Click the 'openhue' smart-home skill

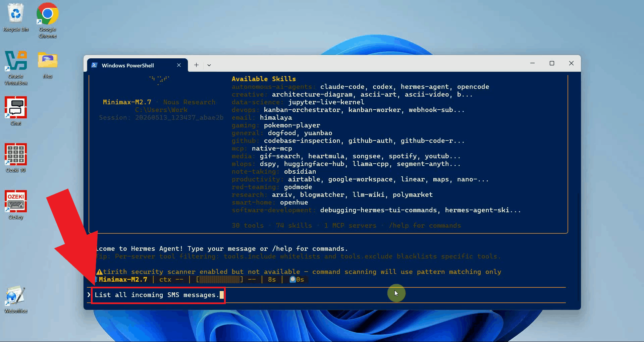point(294,203)
